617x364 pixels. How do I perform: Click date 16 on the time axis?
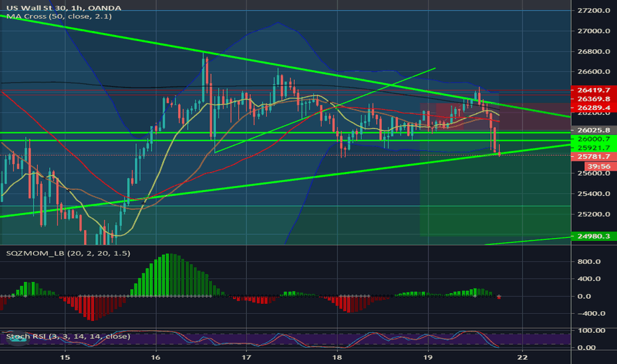[156, 357]
